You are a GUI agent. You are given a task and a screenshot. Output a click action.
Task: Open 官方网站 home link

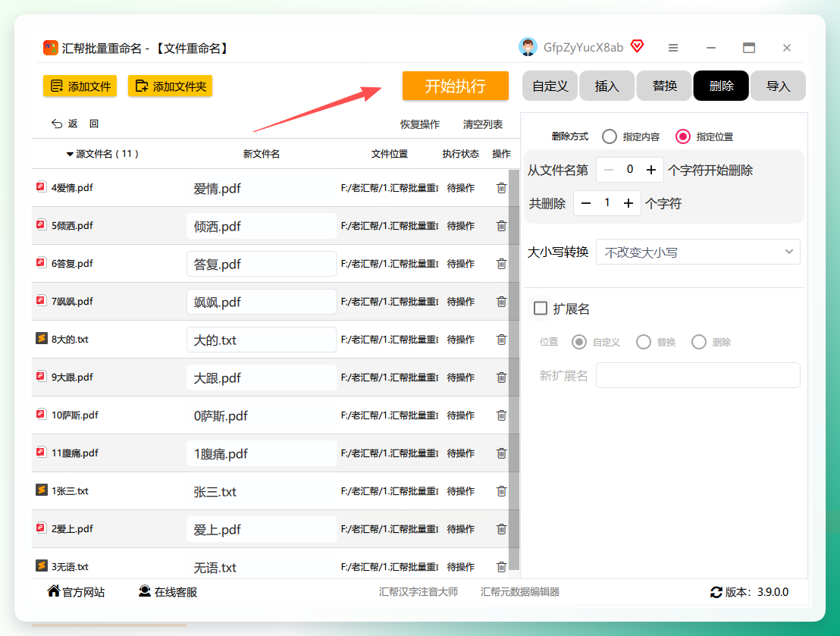(76, 592)
